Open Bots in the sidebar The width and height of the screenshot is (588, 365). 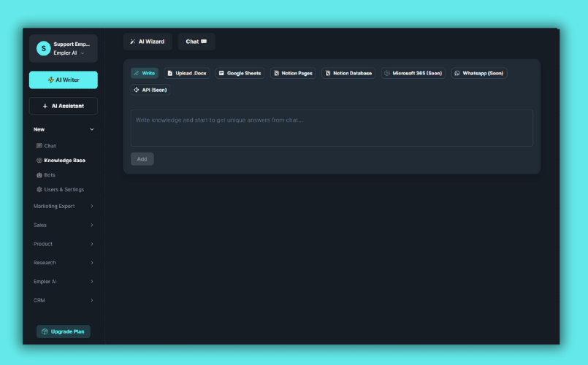[x=46, y=175]
